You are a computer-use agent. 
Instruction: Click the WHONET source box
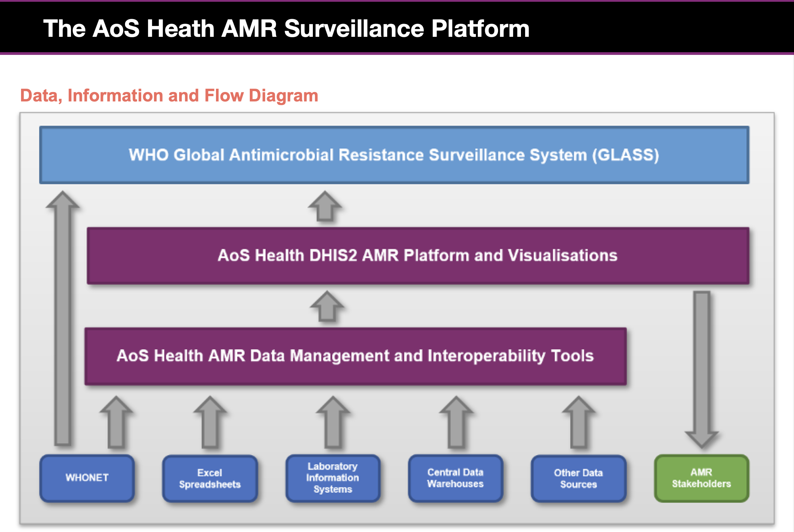[87, 478]
